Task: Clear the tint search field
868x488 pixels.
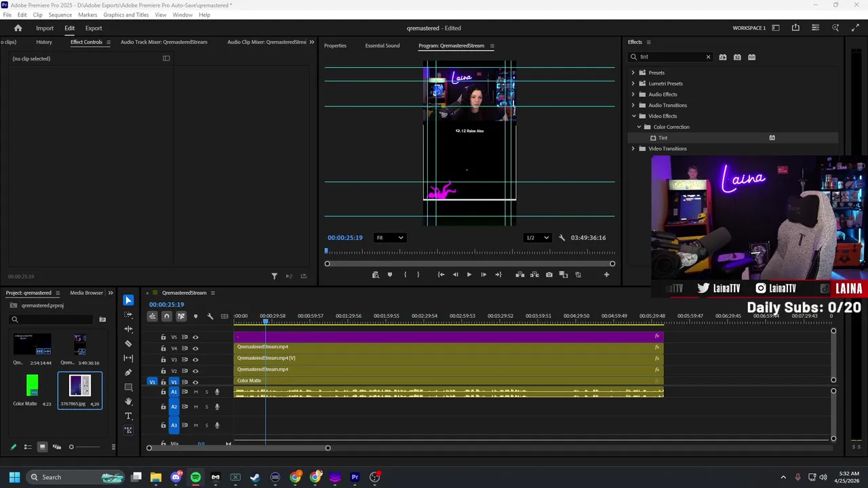Action: (x=708, y=57)
